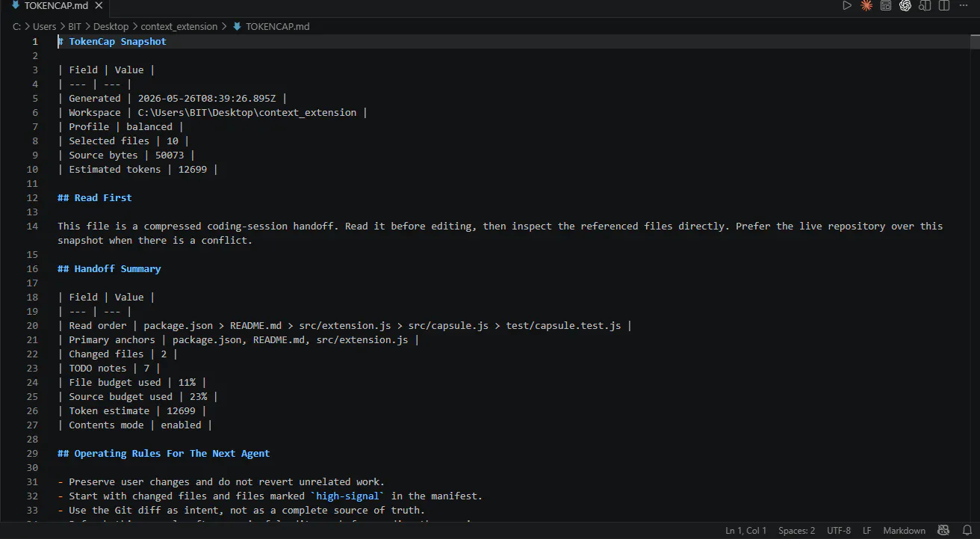Click line number 20 in the gutter
This screenshot has width=980, height=539.
(32, 326)
